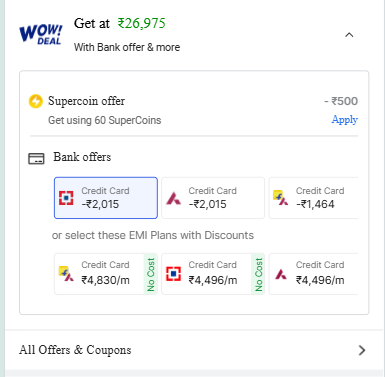Viewport: 385px width, 377px height.
Task: Collapse the WOW Deal section chevron
Action: pyautogui.click(x=349, y=35)
